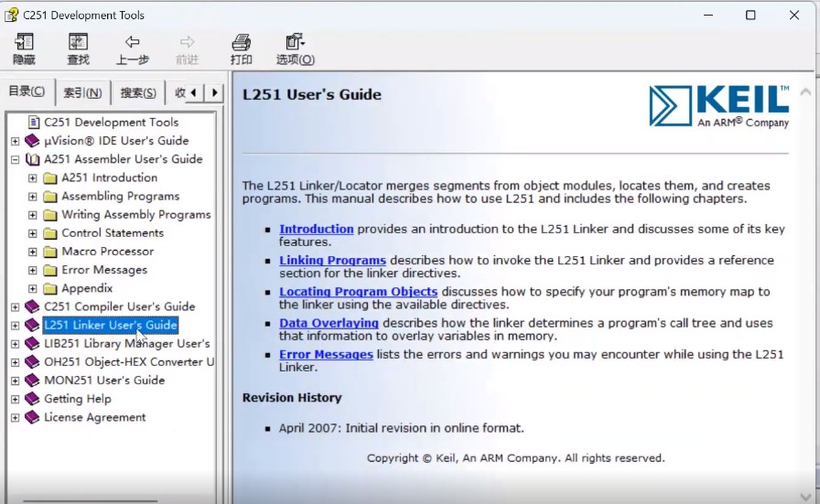Screen dimensions: 820x504
Task: Select L251 Linker User's Guide tree entry
Action: (111, 326)
